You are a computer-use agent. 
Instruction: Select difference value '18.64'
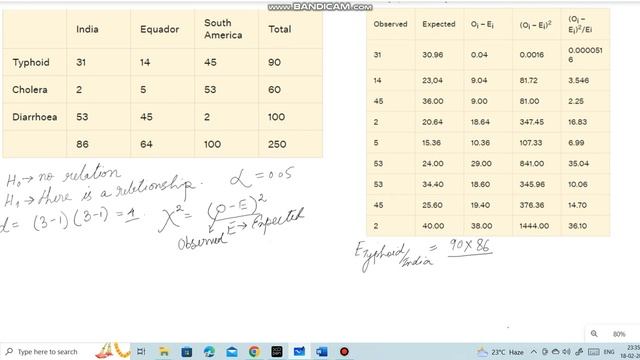coord(480,122)
